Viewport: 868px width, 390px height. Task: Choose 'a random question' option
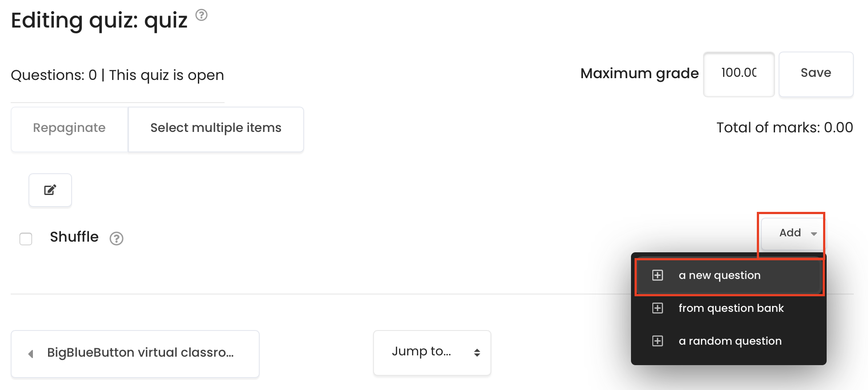point(729,341)
